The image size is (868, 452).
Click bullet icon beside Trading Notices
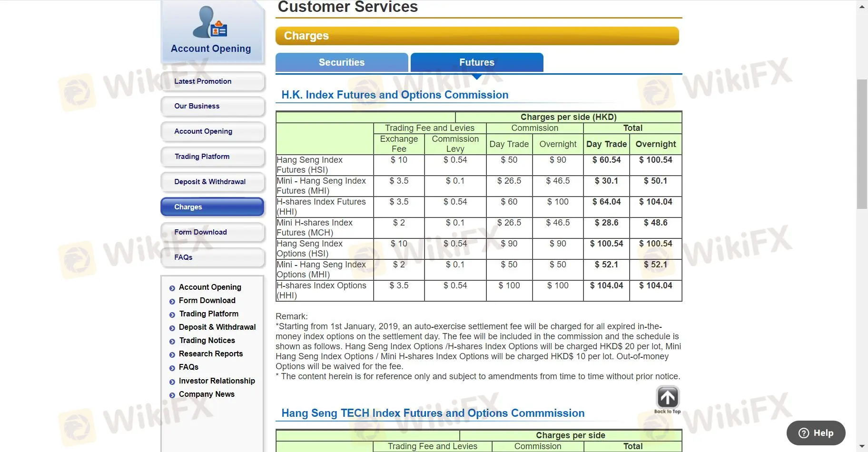pos(172,341)
